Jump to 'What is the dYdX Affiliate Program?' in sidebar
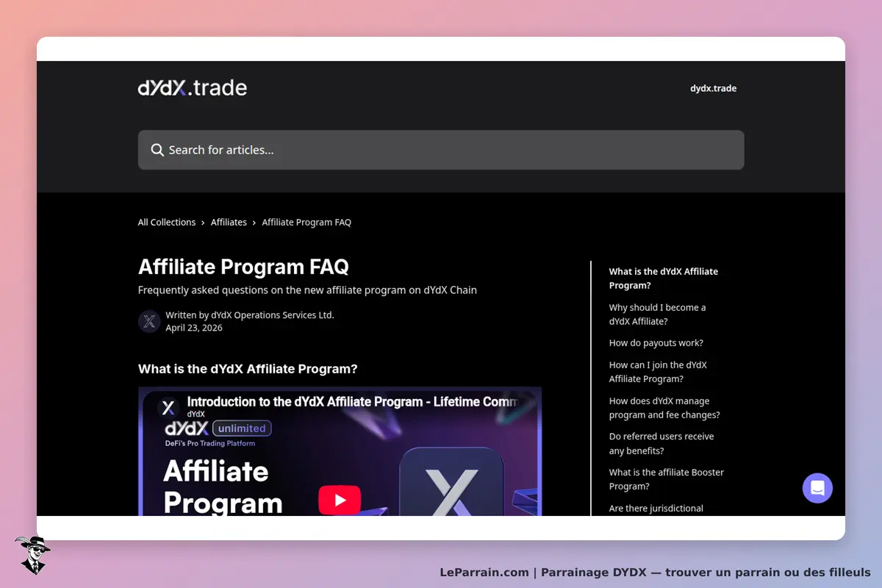 point(664,279)
